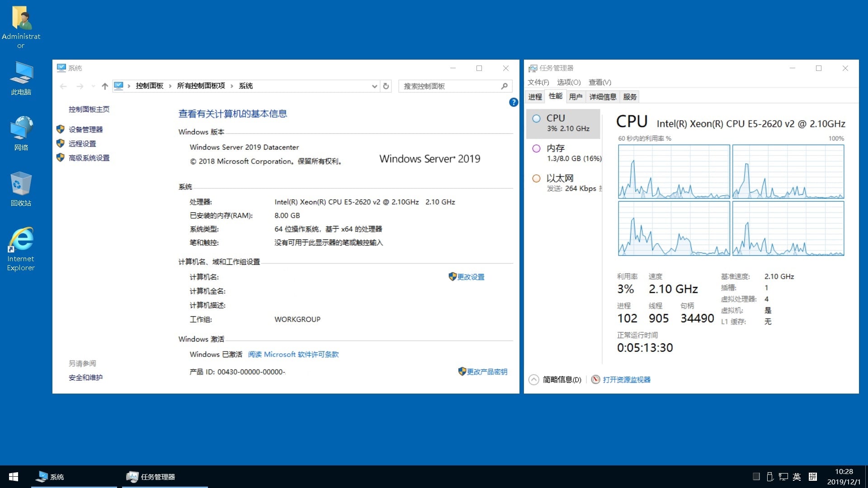Open the 查看(V) menu

coord(599,82)
